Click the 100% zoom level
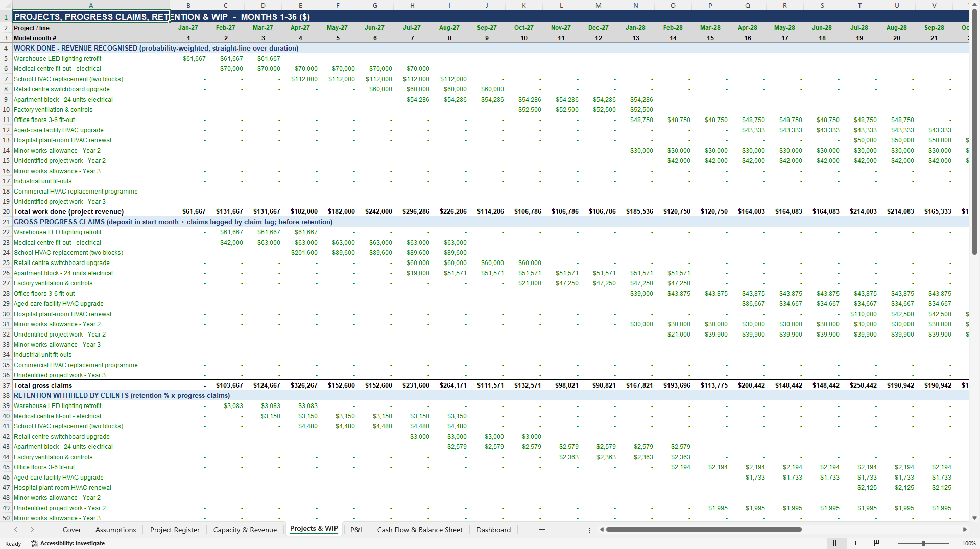 click(x=968, y=543)
